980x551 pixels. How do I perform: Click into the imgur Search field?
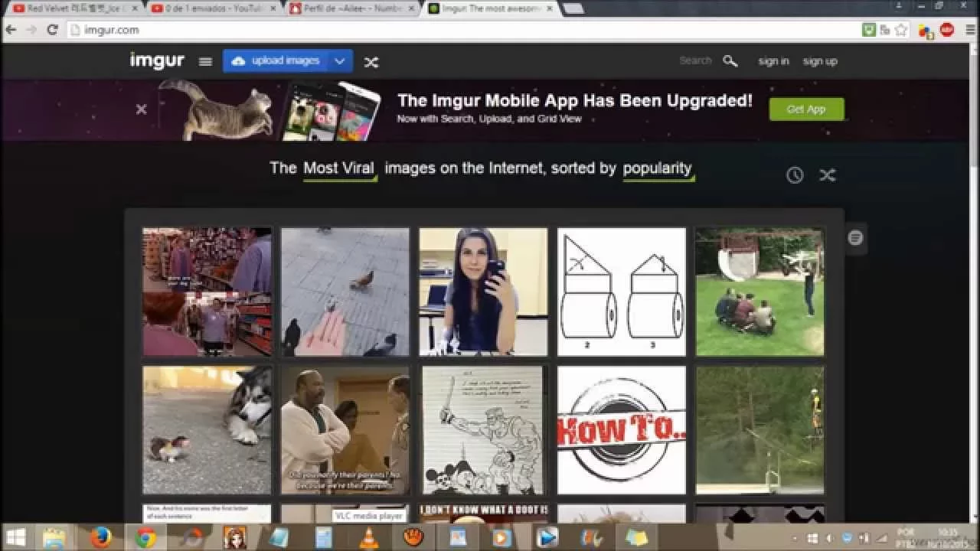click(695, 60)
